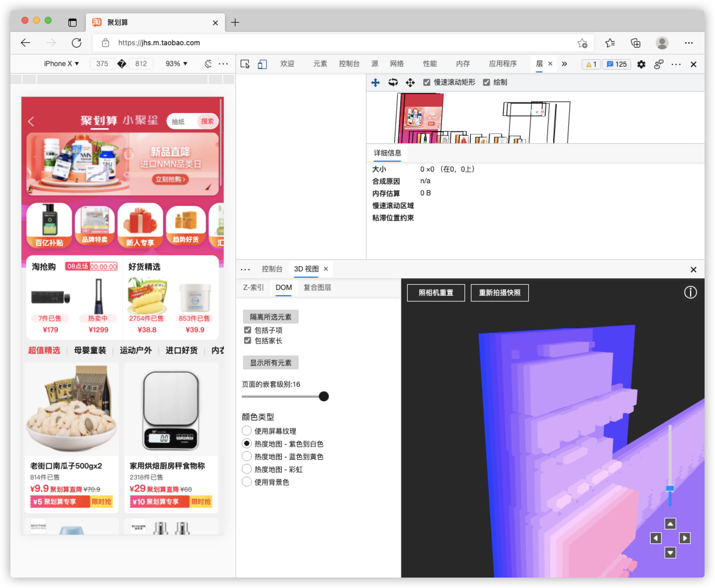
Task: Close the 3D 视图 drawer tab
Action: click(x=326, y=269)
